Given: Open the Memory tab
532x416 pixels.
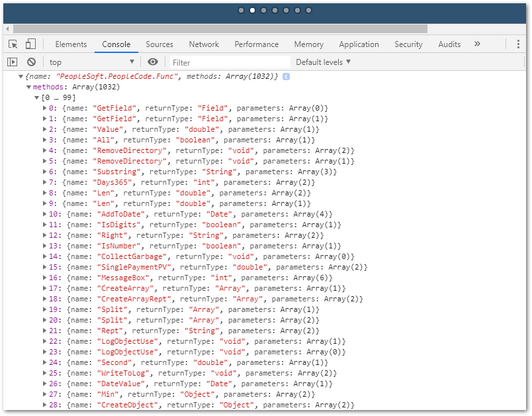Looking at the screenshot, I should pos(309,44).
